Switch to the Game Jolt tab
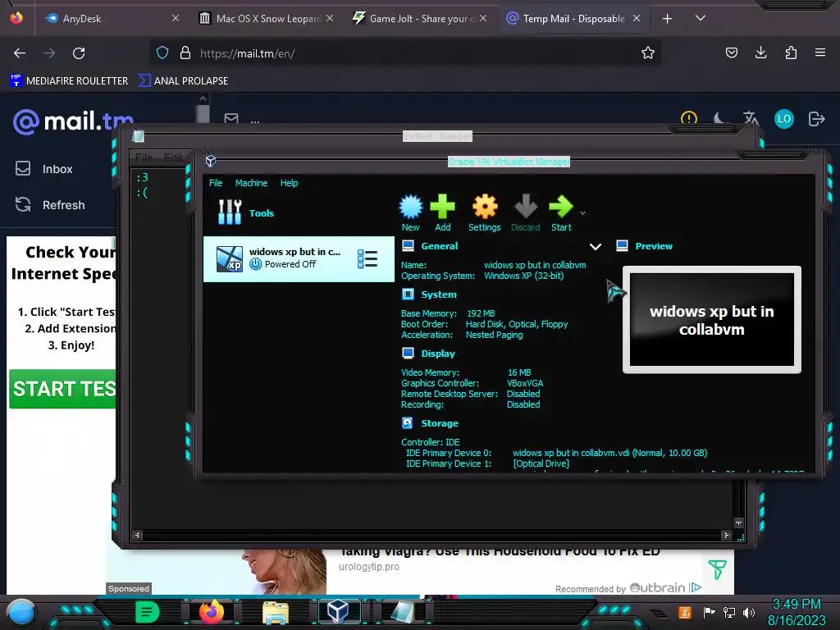Screen dimensions: 840x630 [x=419, y=18]
